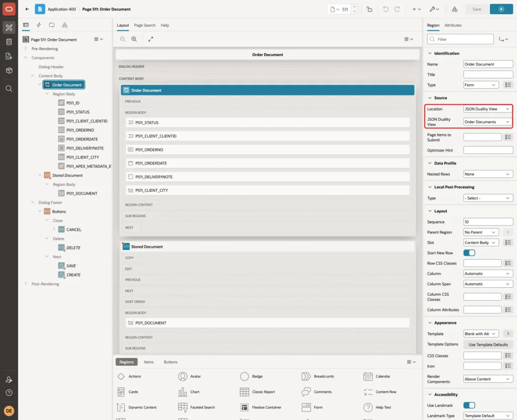Open Team Development sidebar icon

[9, 57]
